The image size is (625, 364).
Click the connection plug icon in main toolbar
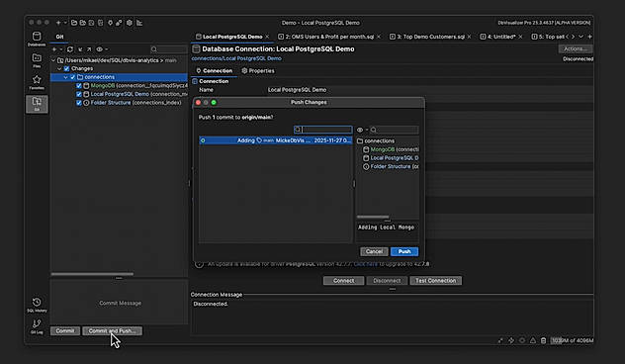pyautogui.click(x=119, y=23)
